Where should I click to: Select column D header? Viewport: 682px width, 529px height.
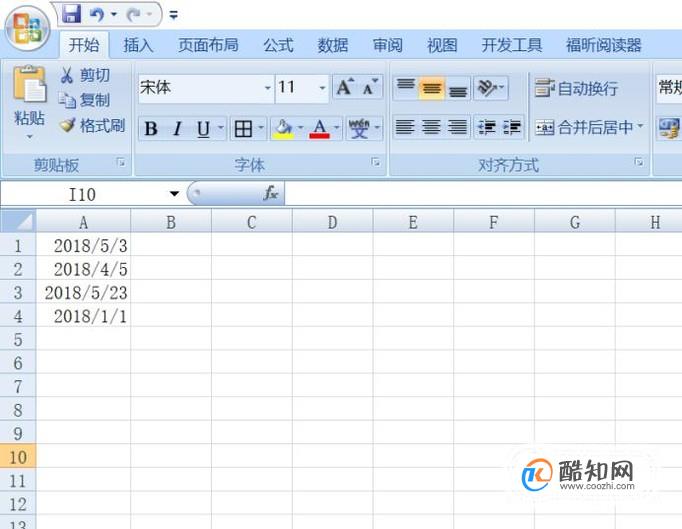pos(332,222)
